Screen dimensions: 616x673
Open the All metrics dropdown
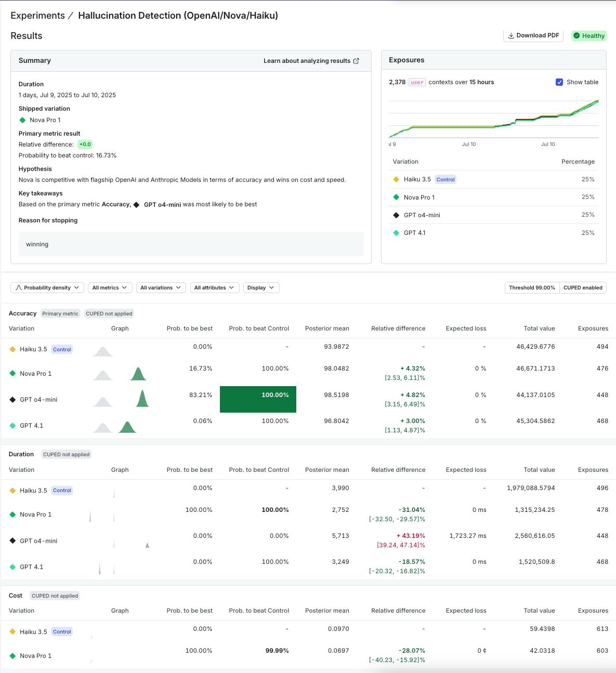tap(110, 287)
